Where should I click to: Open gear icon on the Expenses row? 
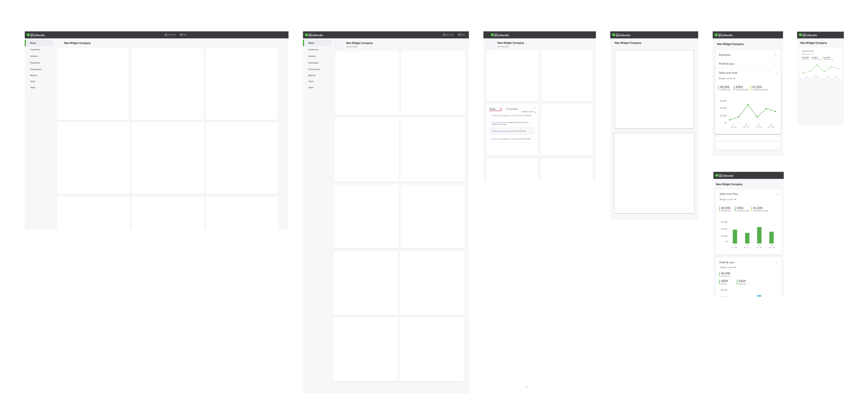click(775, 55)
